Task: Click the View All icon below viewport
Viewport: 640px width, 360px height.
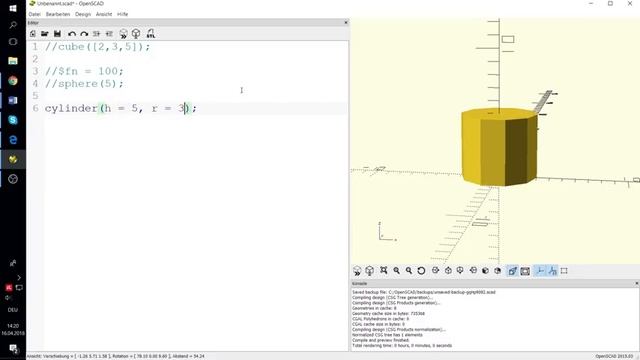Action: (384, 271)
